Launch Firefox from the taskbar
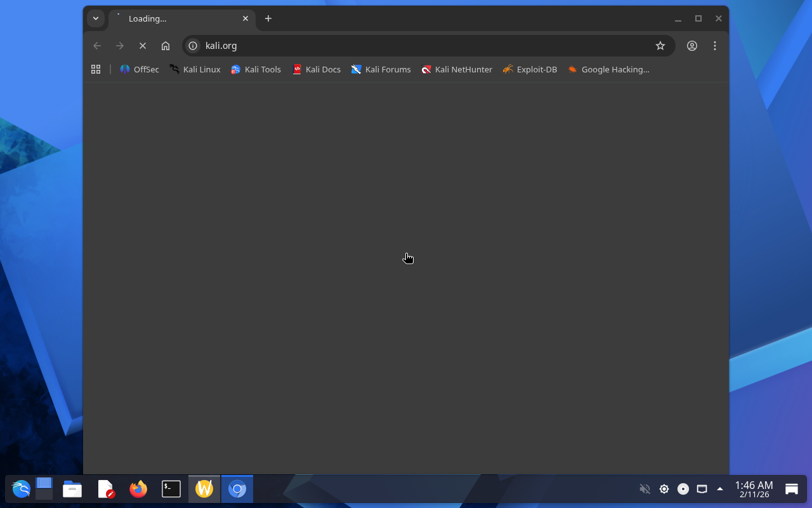This screenshot has width=812, height=508. click(138, 489)
